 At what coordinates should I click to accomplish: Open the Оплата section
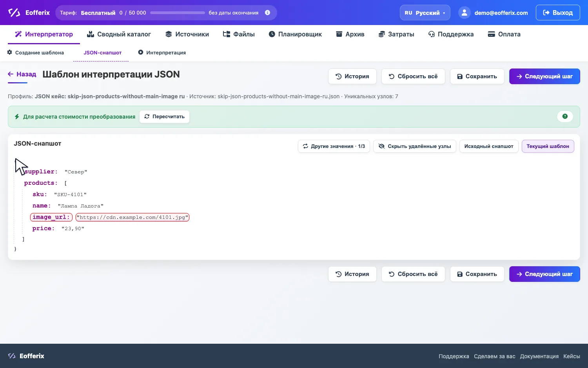[x=504, y=34]
